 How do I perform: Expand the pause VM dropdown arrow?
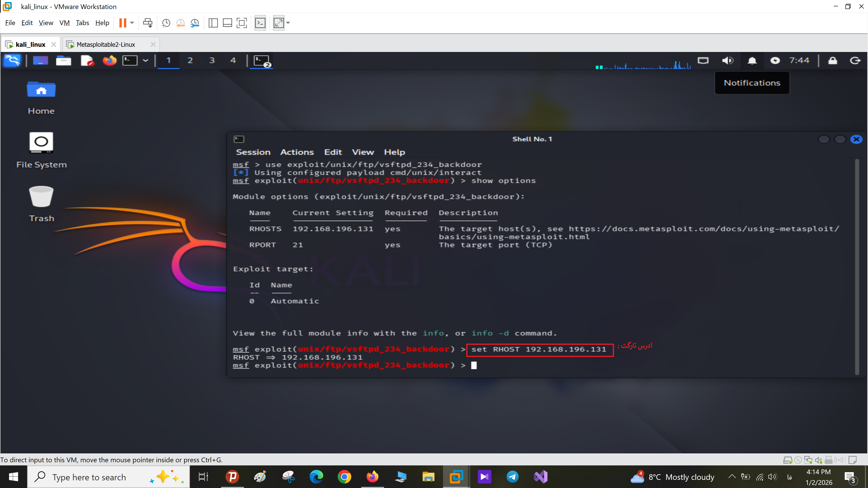click(132, 23)
